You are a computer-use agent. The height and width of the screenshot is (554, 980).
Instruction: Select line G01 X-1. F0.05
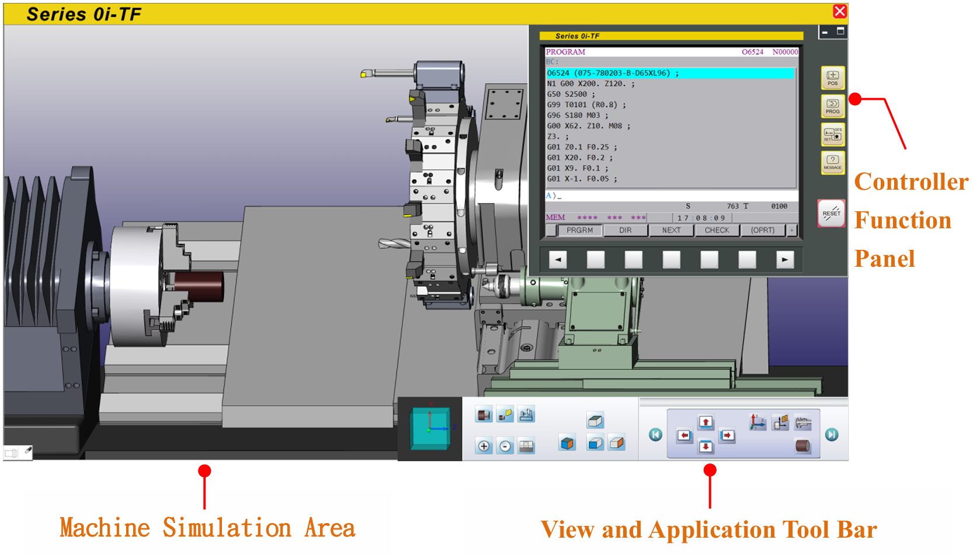[x=582, y=179]
